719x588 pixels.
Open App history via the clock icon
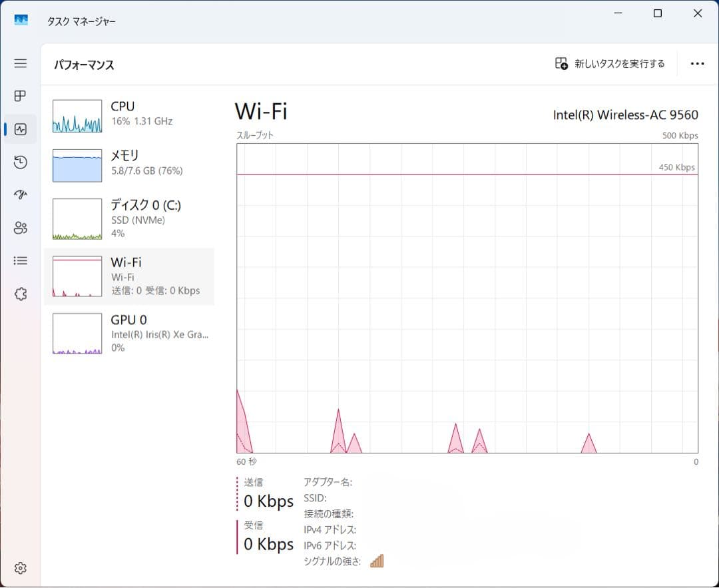[20, 162]
